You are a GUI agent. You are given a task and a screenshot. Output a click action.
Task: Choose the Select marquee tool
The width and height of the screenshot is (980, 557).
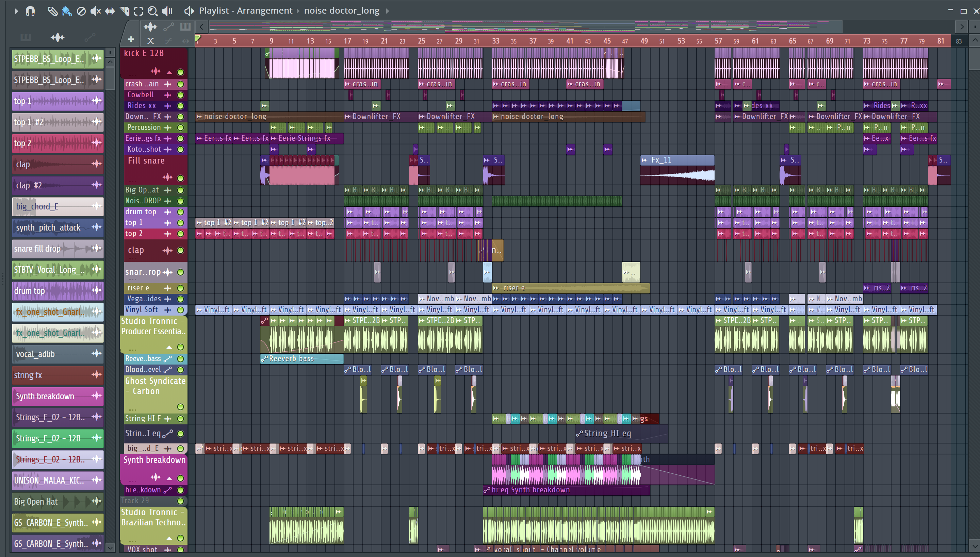click(x=138, y=11)
